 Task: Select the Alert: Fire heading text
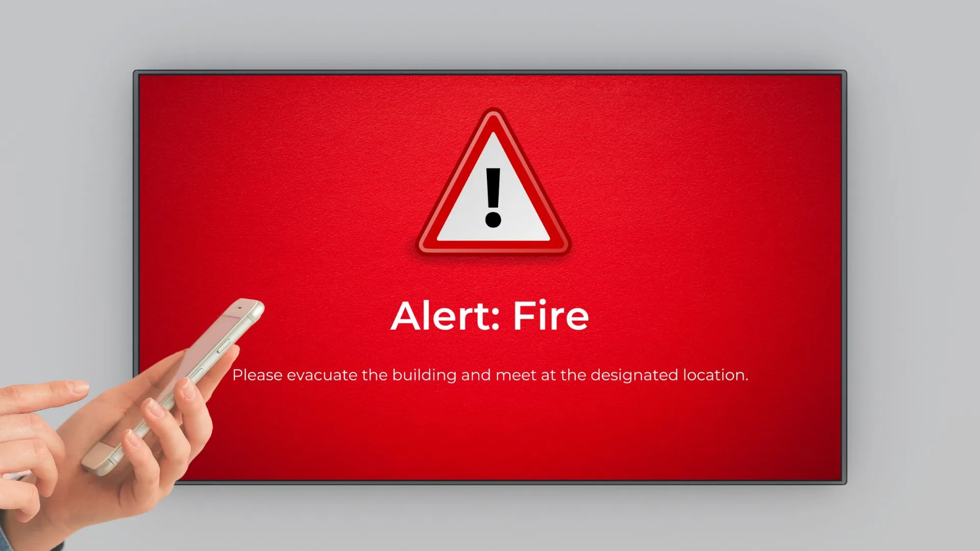[x=491, y=315]
